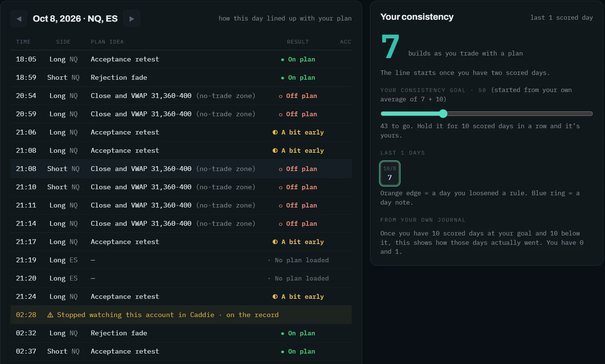The height and width of the screenshot is (364, 605).
Task: Click the SIDE column header
Action: click(63, 42)
